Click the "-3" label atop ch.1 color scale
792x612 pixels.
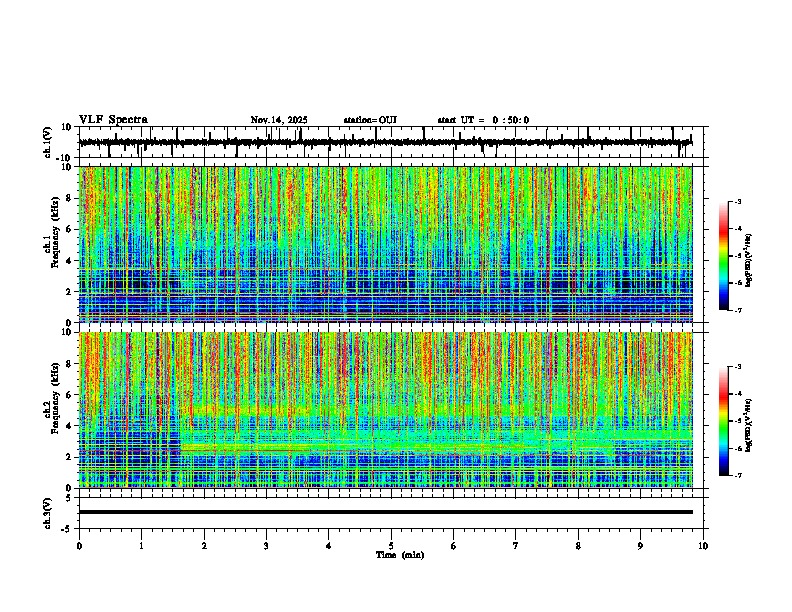tap(737, 201)
